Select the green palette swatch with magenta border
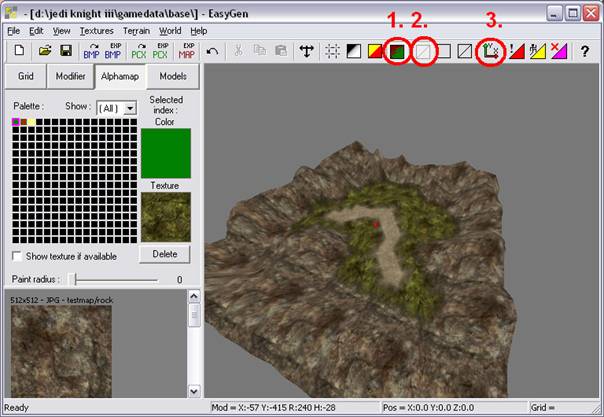Viewport: 604px width, 417px height. click(16, 122)
